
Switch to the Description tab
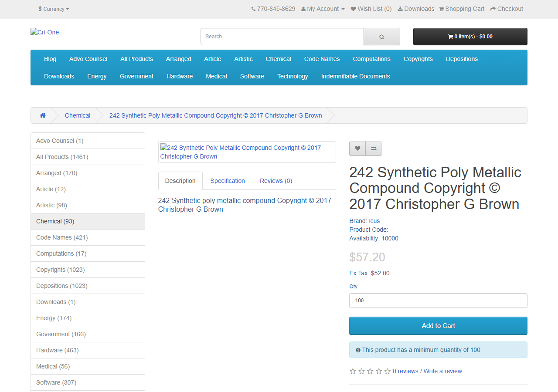click(180, 181)
